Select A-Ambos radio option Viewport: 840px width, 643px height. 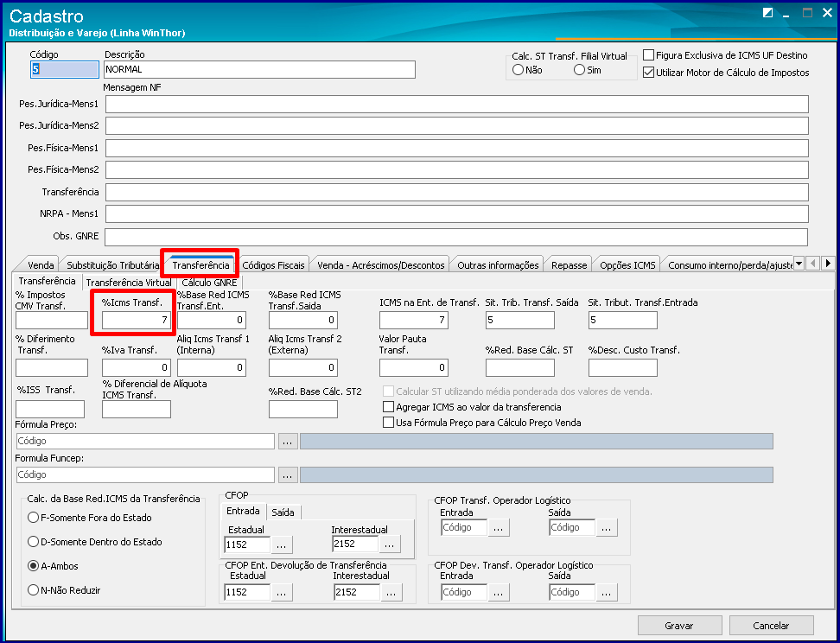[33, 566]
